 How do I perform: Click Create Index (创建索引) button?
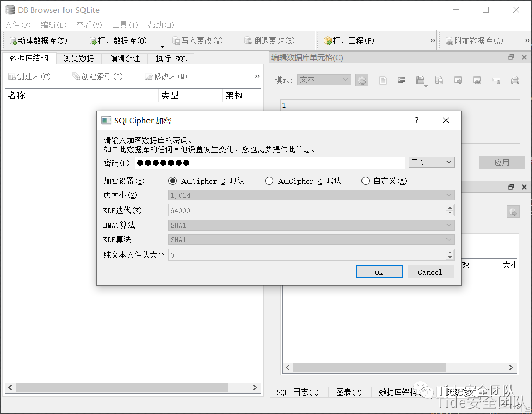click(x=97, y=77)
